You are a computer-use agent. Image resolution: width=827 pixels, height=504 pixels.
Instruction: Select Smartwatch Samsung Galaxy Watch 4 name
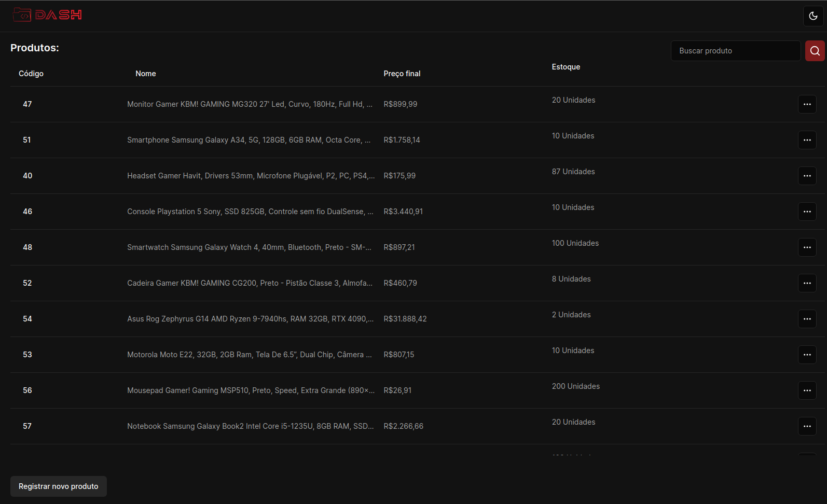(250, 247)
